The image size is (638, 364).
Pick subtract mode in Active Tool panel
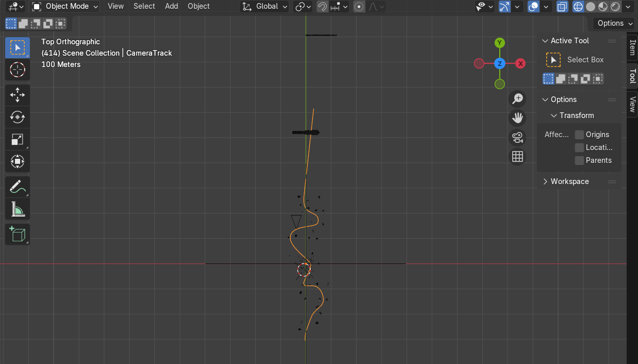(573, 79)
